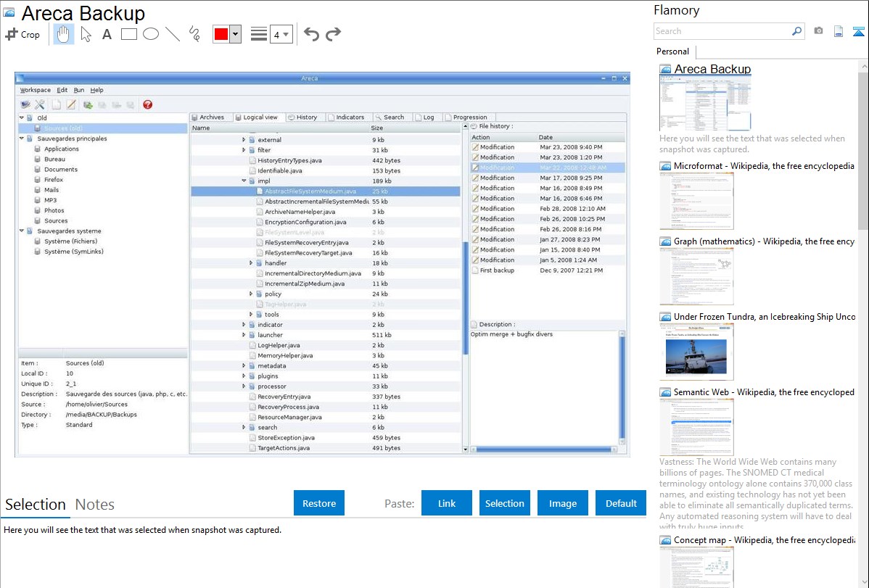Click the blue Restore button

click(x=319, y=503)
